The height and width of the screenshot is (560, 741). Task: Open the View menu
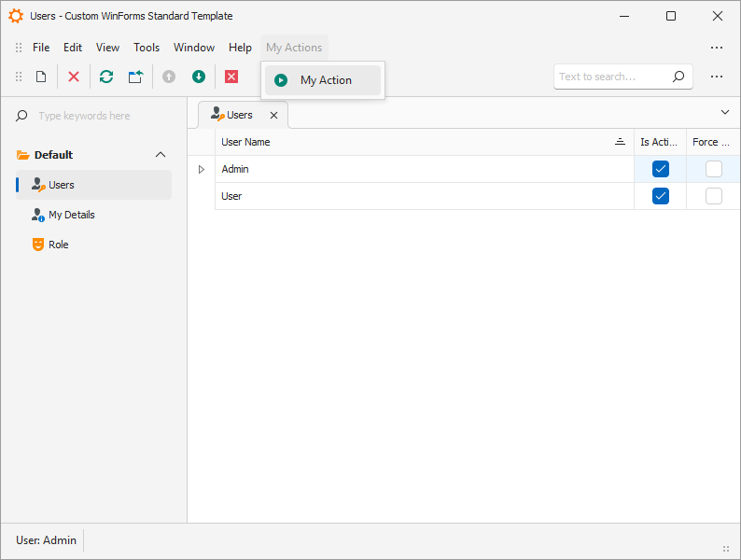(x=107, y=48)
